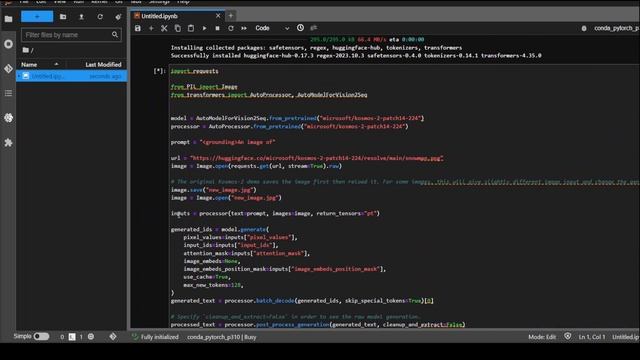Interrupt the kernel with stop button
Image resolution: width=640 pixels, height=360 pixels.
[217, 28]
